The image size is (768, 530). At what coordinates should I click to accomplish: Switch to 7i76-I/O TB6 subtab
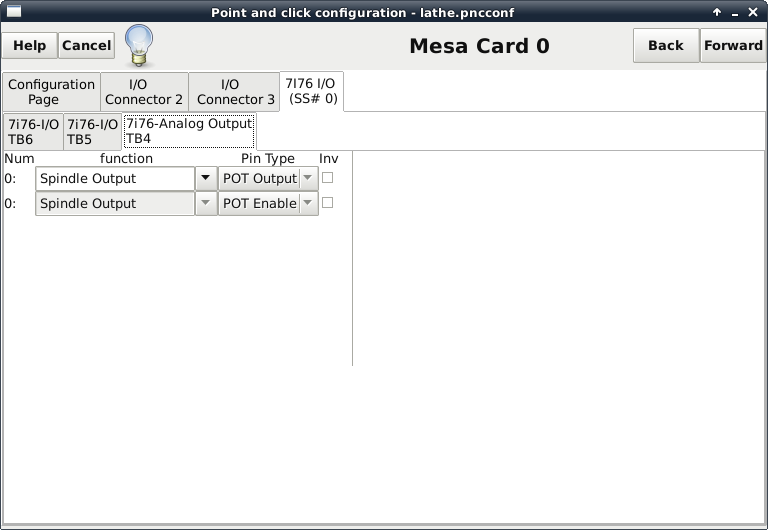click(33, 132)
